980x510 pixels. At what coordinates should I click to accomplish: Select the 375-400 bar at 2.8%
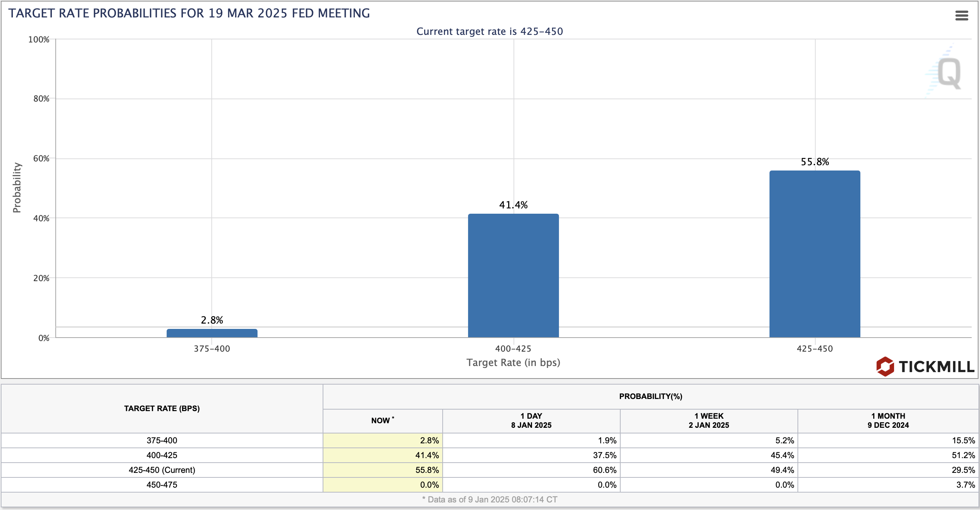point(212,333)
